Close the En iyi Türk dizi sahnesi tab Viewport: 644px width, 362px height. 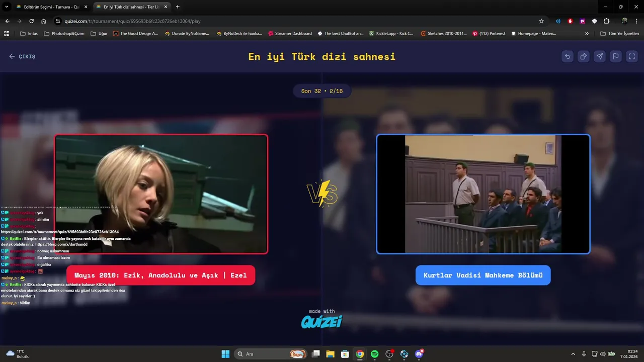point(166,7)
